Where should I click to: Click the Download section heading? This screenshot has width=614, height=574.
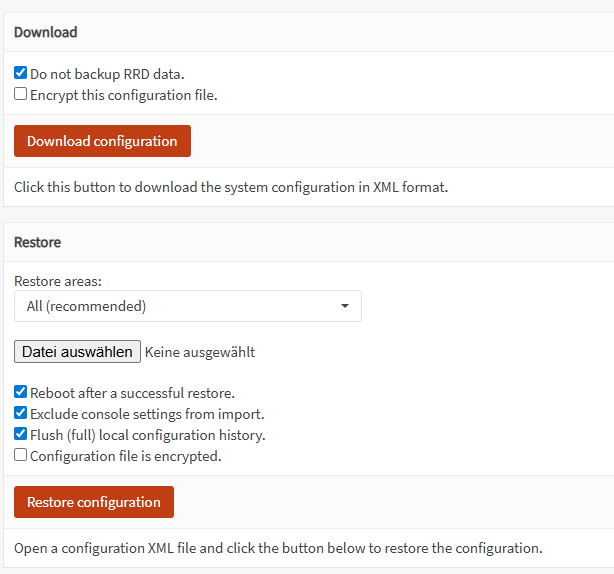[45, 32]
